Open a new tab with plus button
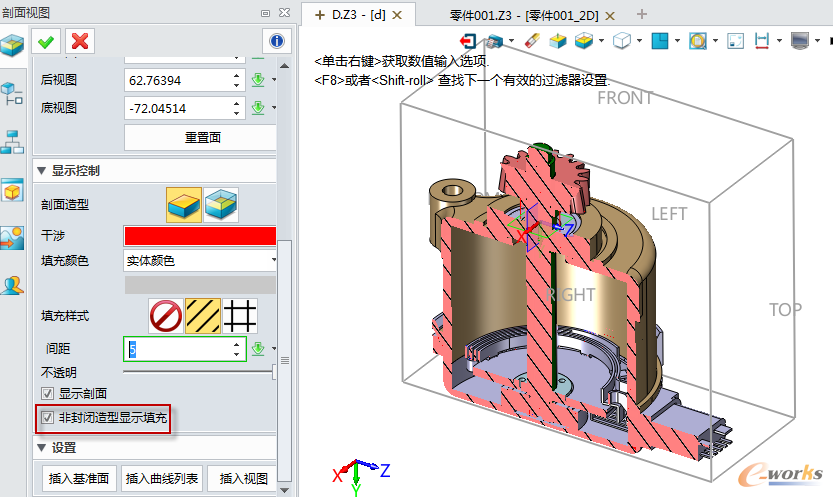 tap(642, 14)
